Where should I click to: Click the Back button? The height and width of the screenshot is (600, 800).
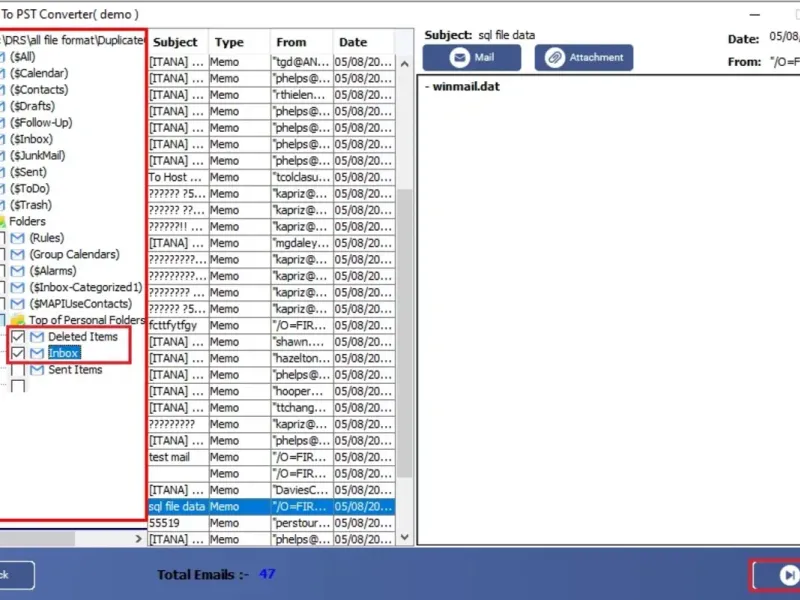(x=16, y=575)
